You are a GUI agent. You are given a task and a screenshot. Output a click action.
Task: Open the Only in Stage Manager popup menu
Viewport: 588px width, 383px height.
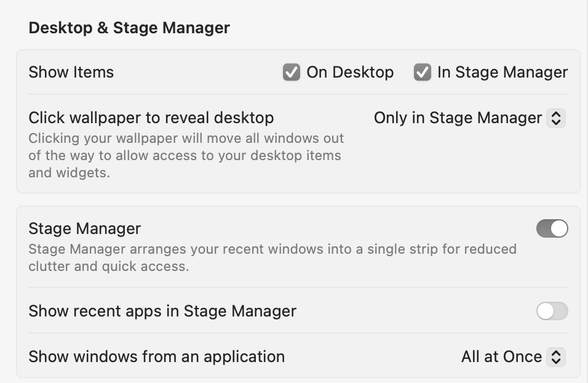(469, 118)
